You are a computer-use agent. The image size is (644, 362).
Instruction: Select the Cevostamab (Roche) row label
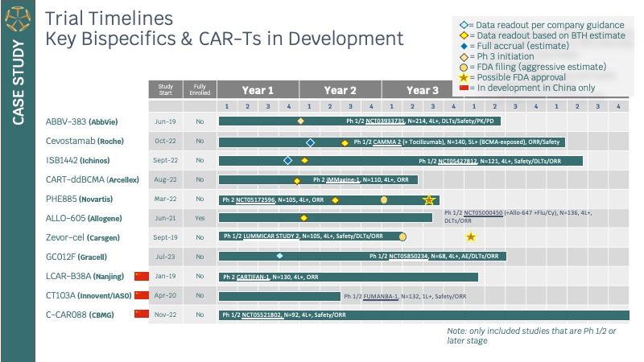pyautogui.click(x=85, y=141)
